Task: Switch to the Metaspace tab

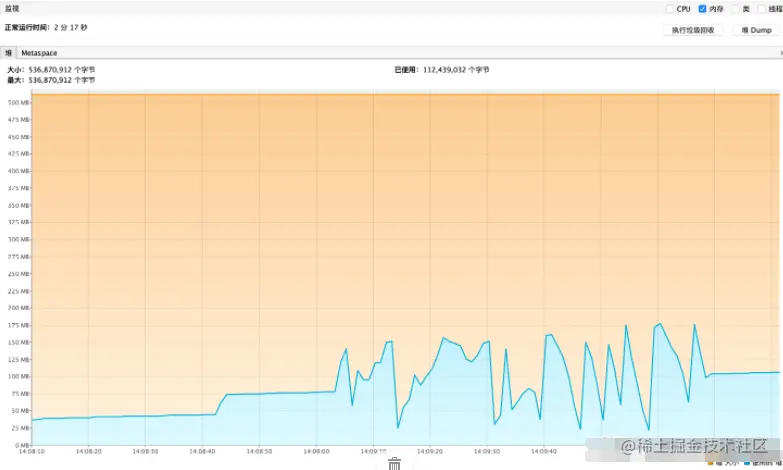Action: pos(39,53)
